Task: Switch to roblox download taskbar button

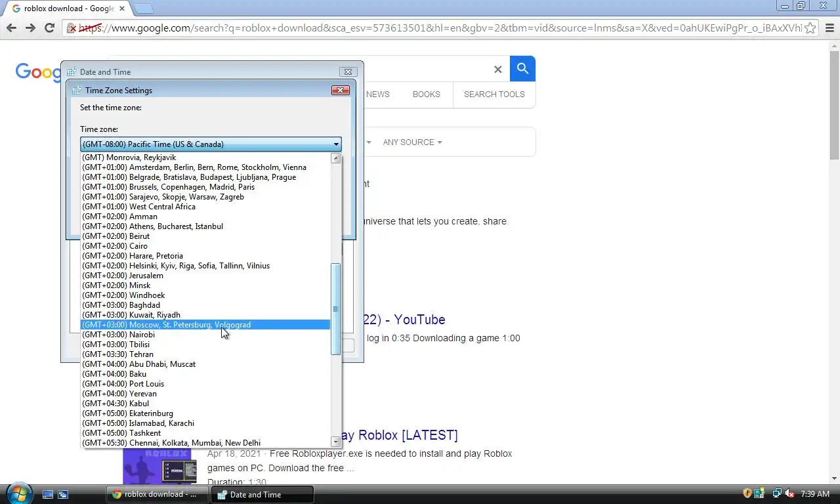Action: [156, 494]
